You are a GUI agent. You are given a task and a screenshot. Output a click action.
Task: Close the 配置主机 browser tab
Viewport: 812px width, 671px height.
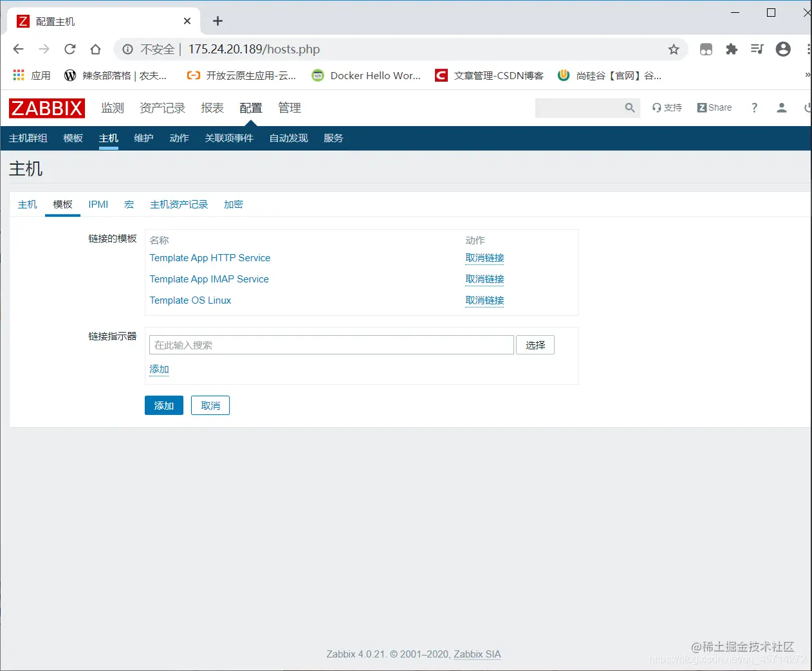[187, 21]
